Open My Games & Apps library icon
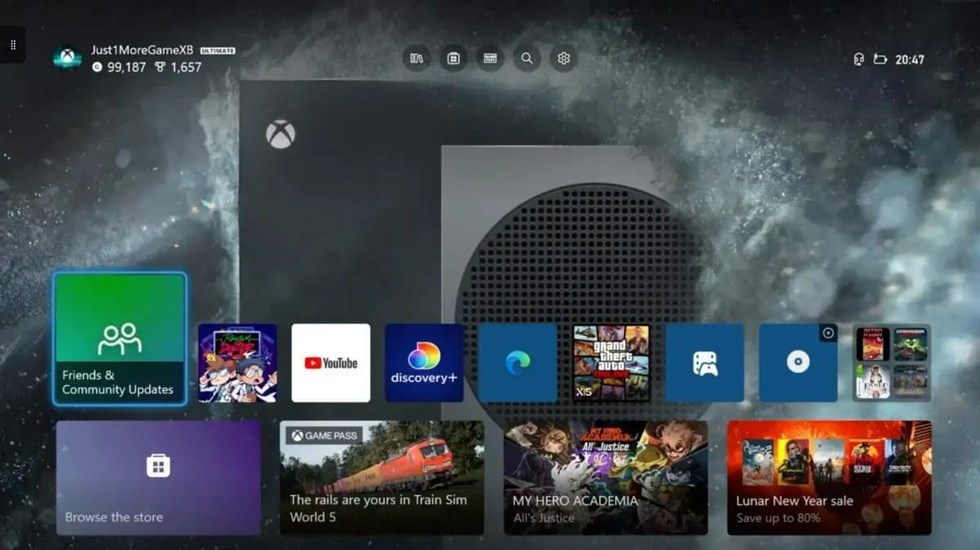The width and height of the screenshot is (980, 550). (416, 58)
